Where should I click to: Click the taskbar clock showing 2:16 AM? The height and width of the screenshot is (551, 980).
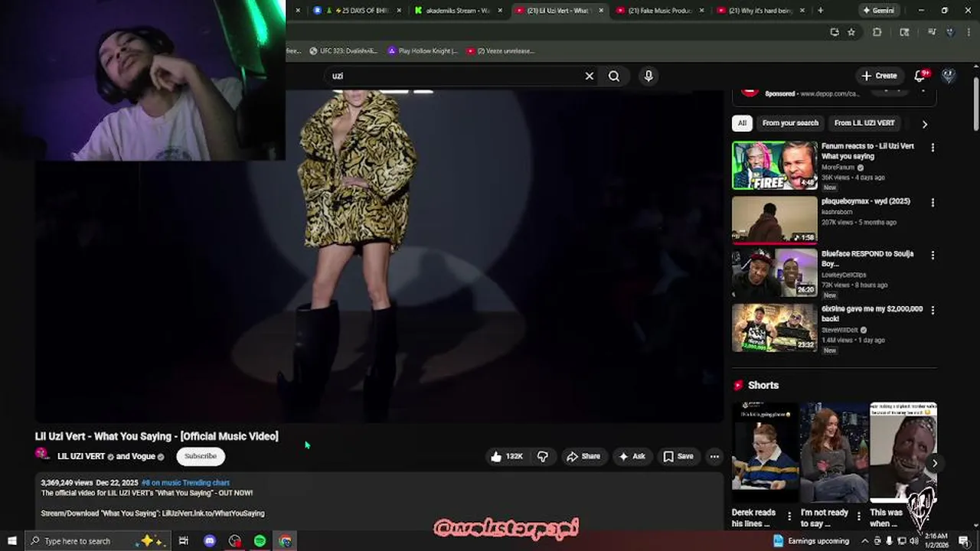click(936, 541)
